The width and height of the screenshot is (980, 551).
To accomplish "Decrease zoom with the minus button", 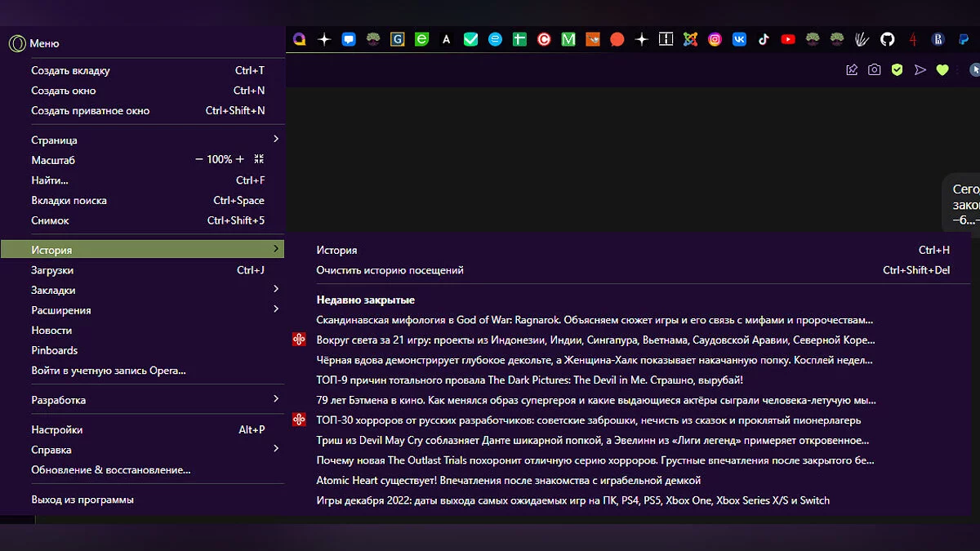I will (x=199, y=160).
